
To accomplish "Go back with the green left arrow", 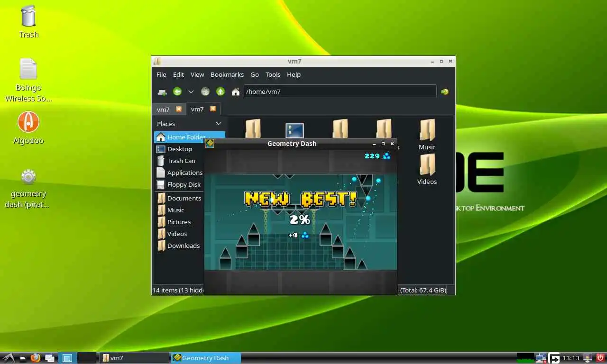I will click(x=177, y=91).
